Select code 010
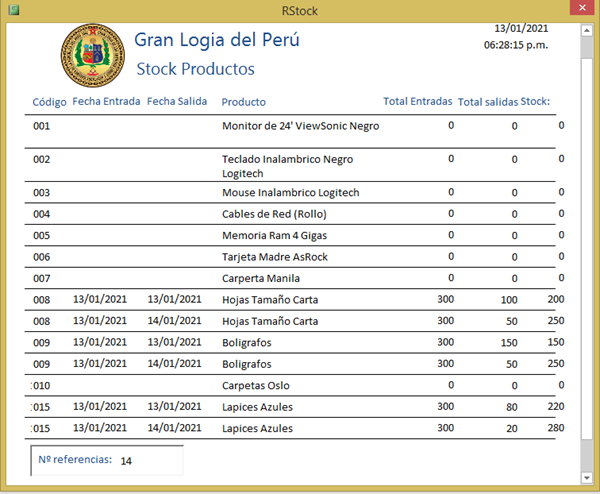This screenshot has width=600, height=494. [x=42, y=385]
